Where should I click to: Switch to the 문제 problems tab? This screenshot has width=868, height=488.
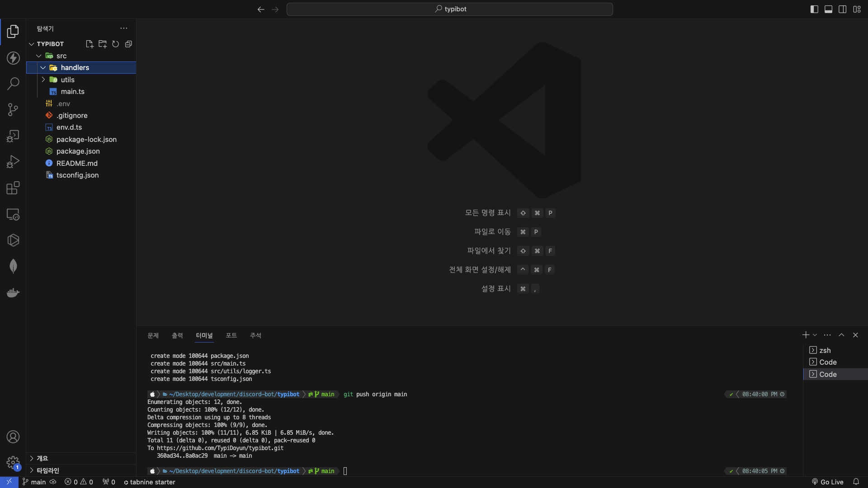pos(153,335)
